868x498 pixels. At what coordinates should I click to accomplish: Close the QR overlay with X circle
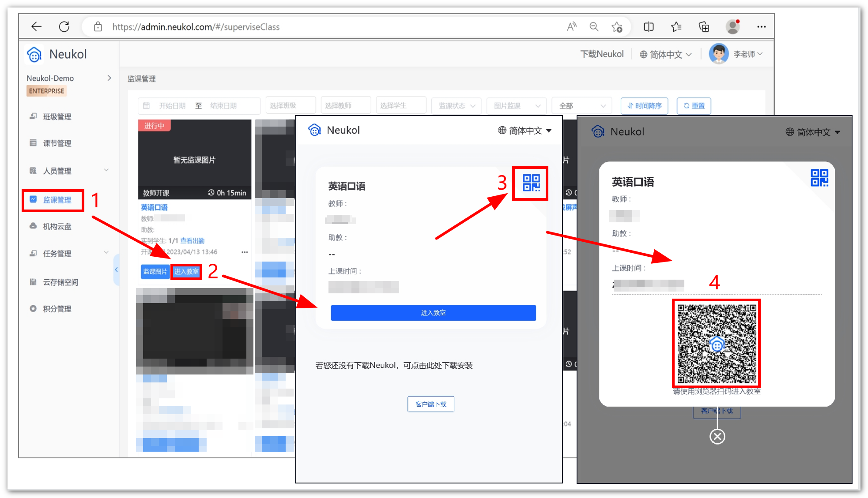click(x=717, y=437)
